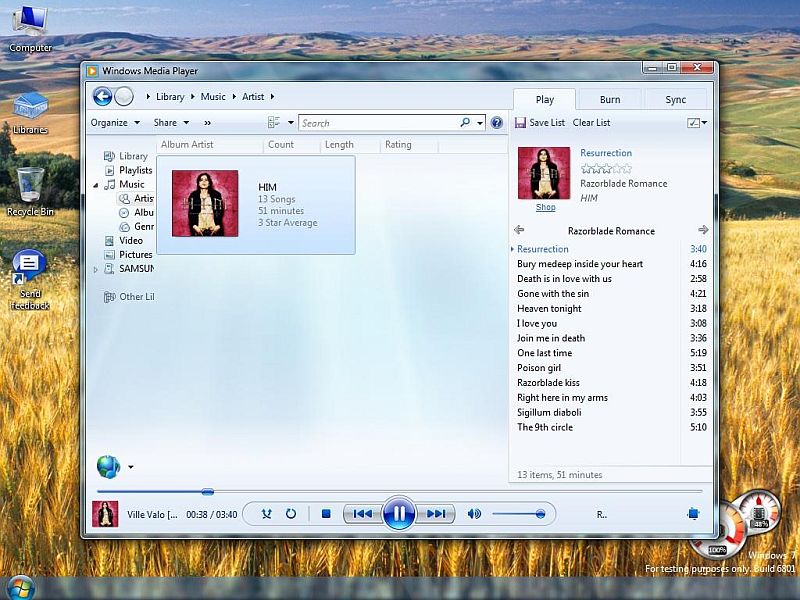Switch to the Play tab
Viewport: 800px width, 600px height.
coord(544,99)
